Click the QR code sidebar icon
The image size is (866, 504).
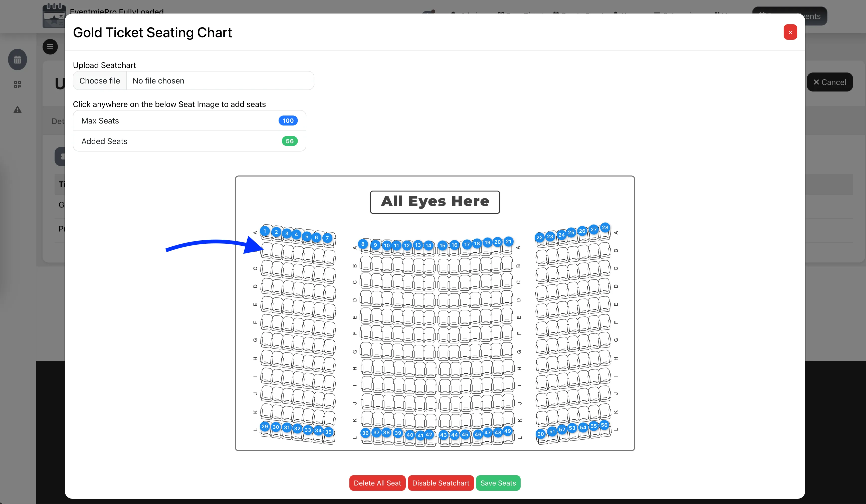pos(17,84)
